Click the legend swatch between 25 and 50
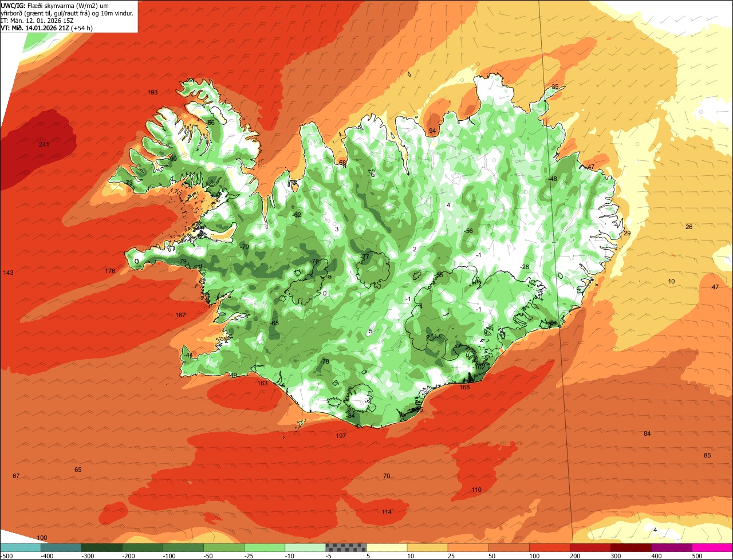Image resolution: width=733 pixels, height=560 pixels. (468, 547)
